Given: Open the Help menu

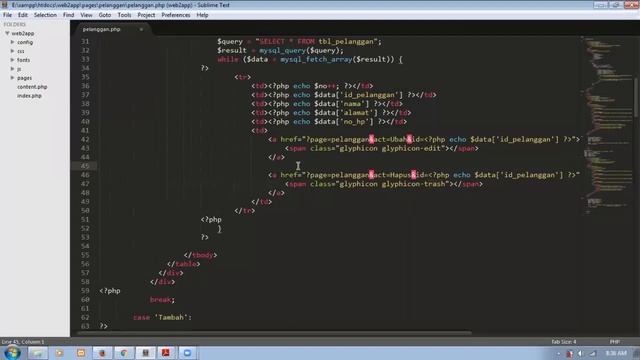Looking at the screenshot, I should pyautogui.click(x=202, y=15).
